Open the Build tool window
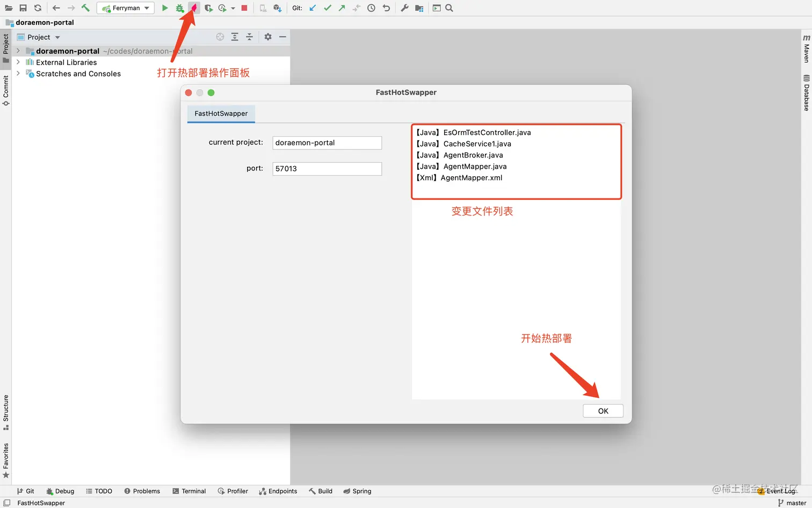This screenshot has width=812, height=508. 321,491
